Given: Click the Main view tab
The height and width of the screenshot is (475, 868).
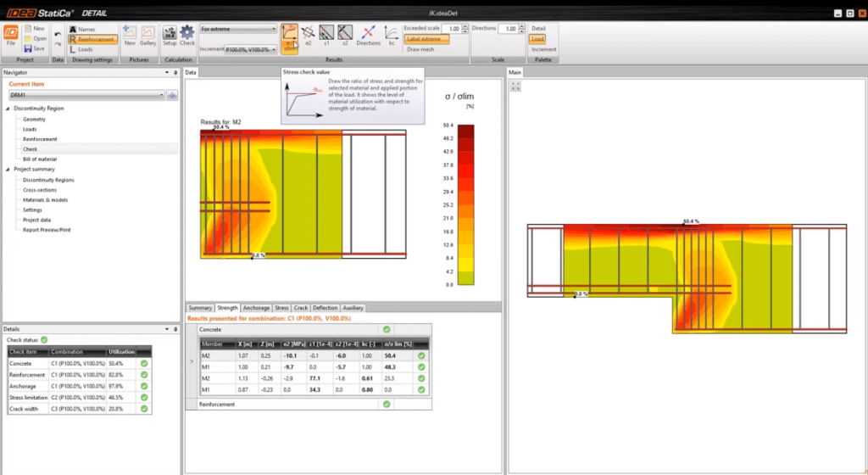Looking at the screenshot, I should click(515, 73).
